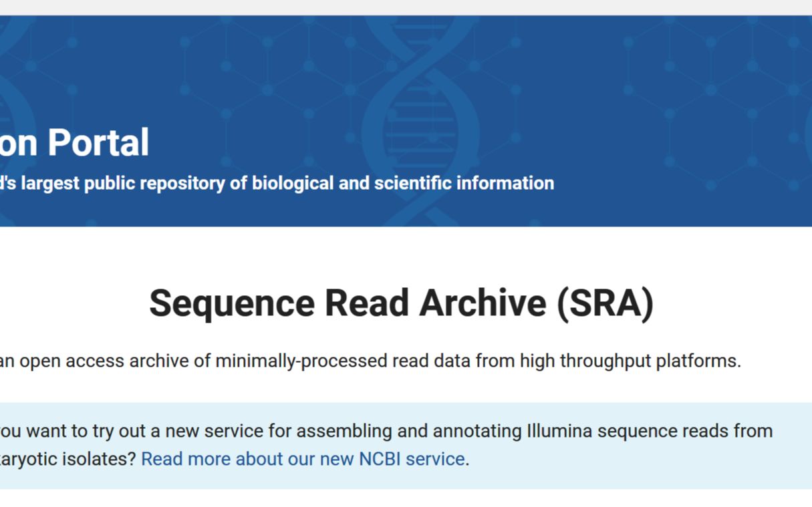Click the word 'Archive' in the main heading
Screen dimensions: 812x507
[x=483, y=303]
